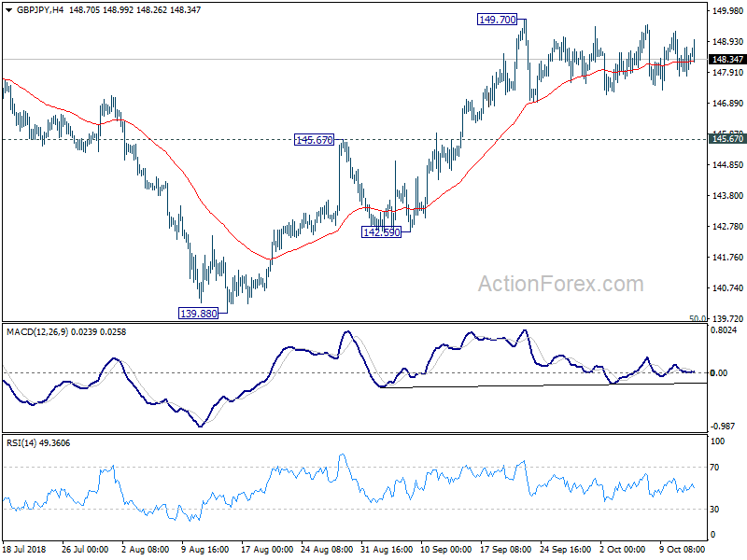Click the 17 Sep 08:00 time label
Image resolution: width=747 pixels, height=560 pixels.
click(505, 549)
